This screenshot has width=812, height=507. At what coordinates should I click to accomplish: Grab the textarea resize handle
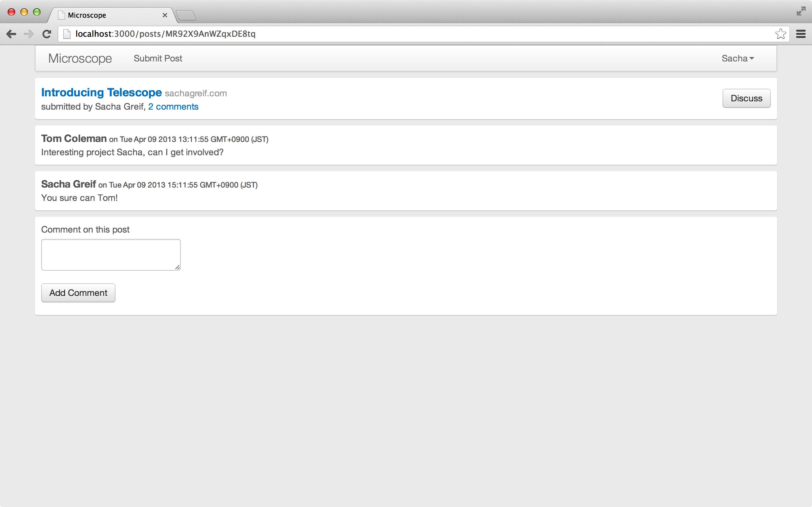(x=178, y=267)
